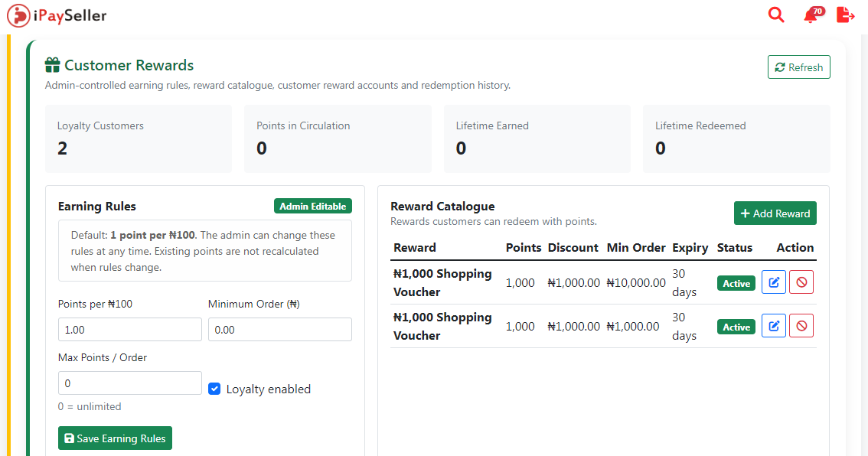Screen dimensions: 868x456
Task: Open the search magnifier icon
Action: tap(776, 15)
